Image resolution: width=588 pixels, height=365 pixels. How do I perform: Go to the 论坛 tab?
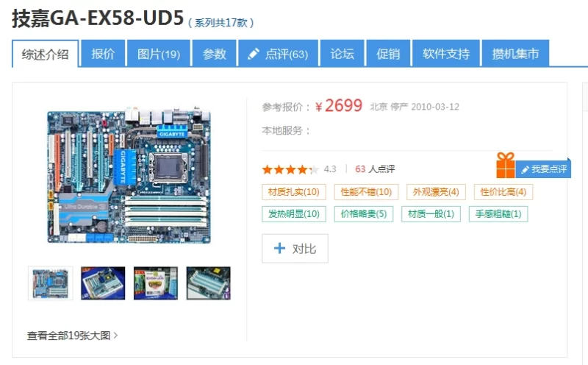click(342, 53)
